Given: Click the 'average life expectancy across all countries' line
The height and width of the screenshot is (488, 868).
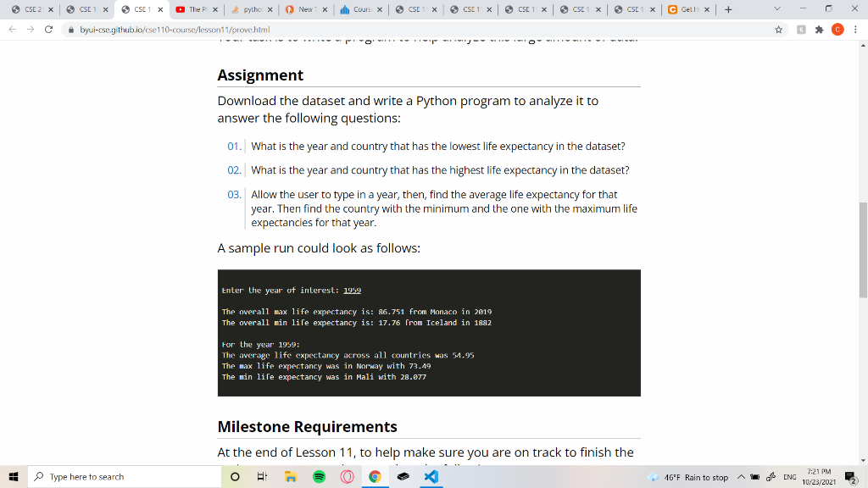Looking at the screenshot, I should [x=348, y=355].
